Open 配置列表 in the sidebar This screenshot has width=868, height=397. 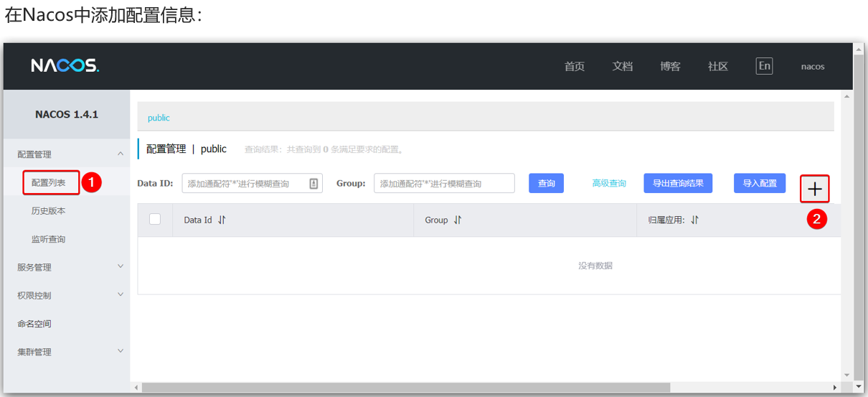pos(49,182)
